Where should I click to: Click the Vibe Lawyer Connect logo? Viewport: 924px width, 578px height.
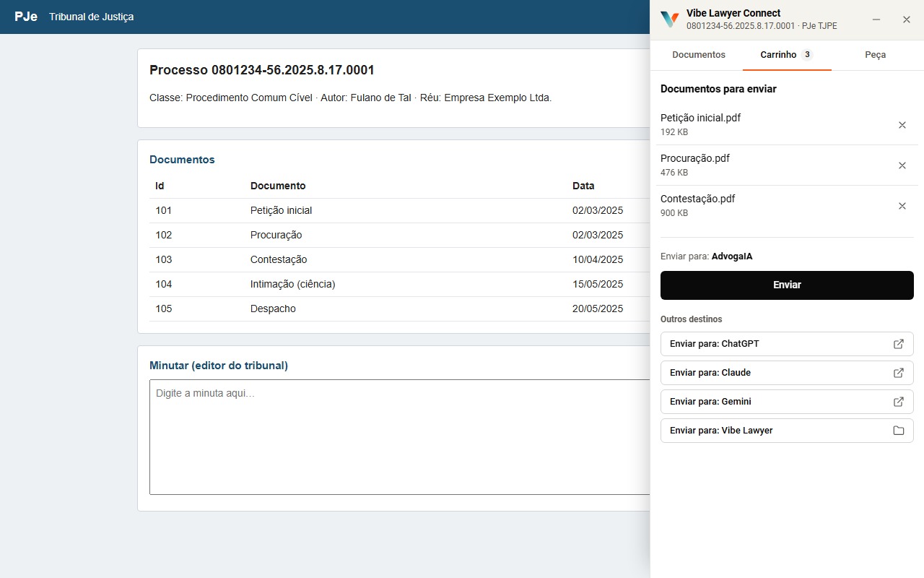pos(670,20)
